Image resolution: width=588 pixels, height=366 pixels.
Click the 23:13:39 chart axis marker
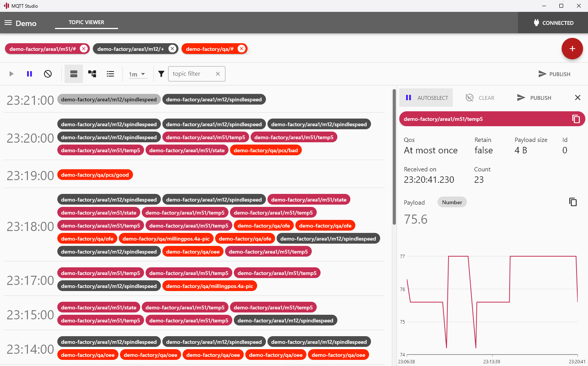click(x=492, y=361)
